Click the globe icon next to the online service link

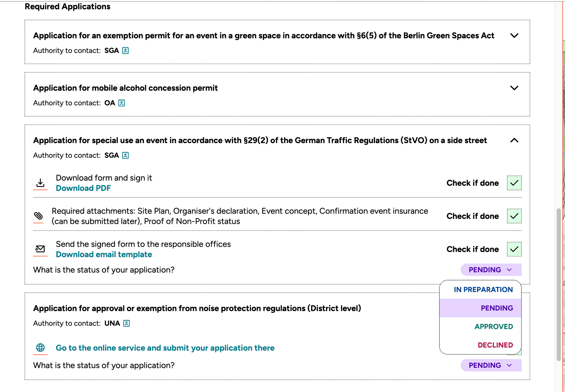(x=40, y=348)
